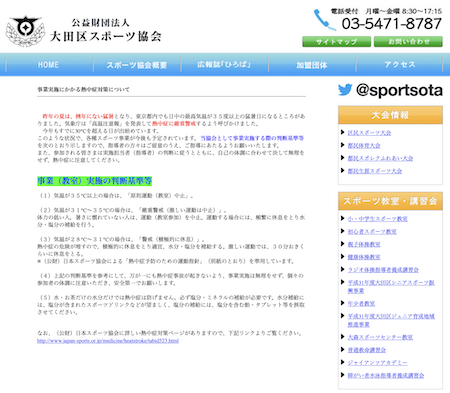Click the green highlighted 判断基準等 heading
This screenshot has height=393, width=450.
95,181
